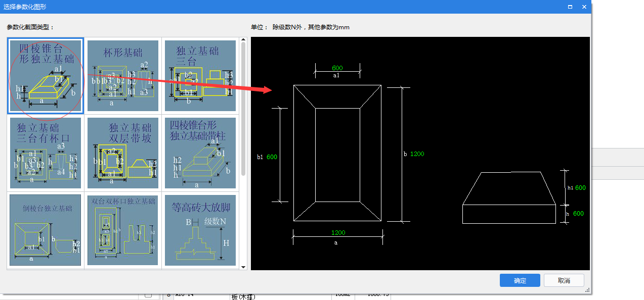The image size is (644, 300).
Task: Click the 参数化截面类型 label
Action: click(x=30, y=27)
